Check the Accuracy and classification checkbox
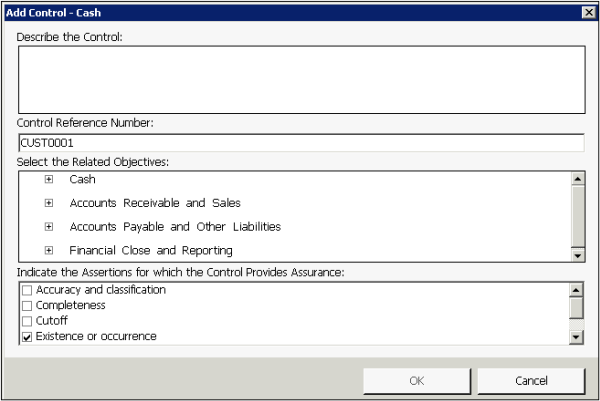Image resolution: width=600 pixels, height=401 pixels. coord(27,290)
